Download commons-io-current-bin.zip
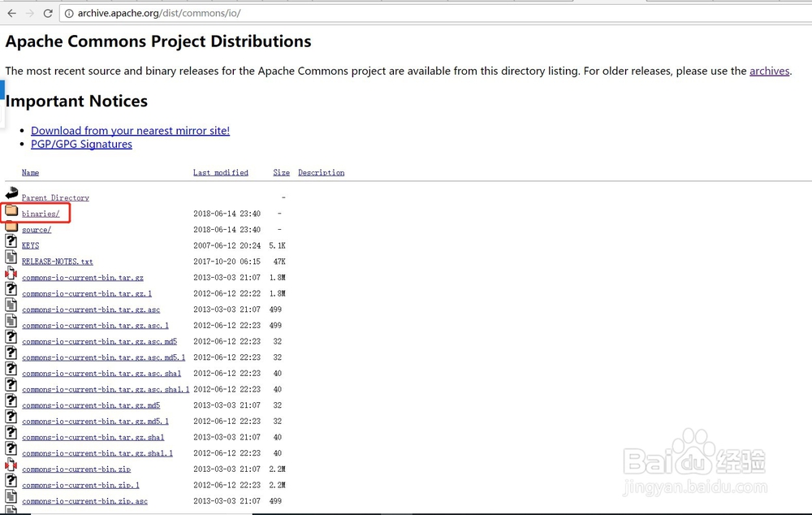812x515 pixels. [x=76, y=470]
